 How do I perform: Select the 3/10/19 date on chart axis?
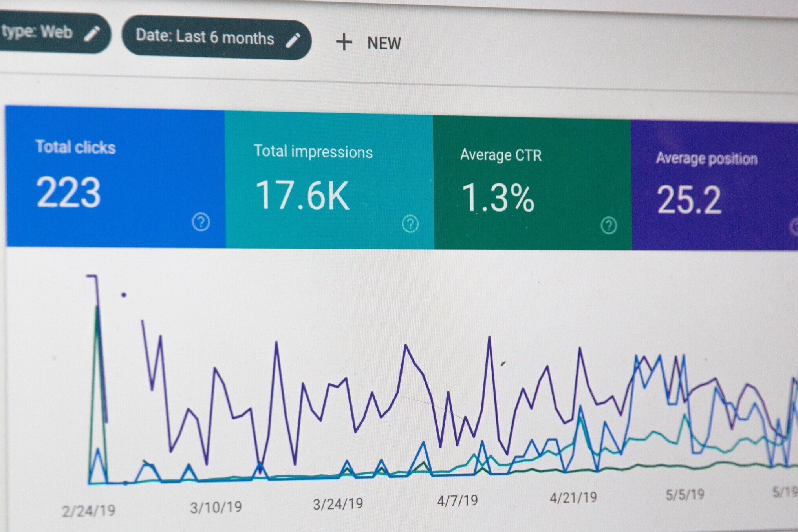click(x=216, y=507)
